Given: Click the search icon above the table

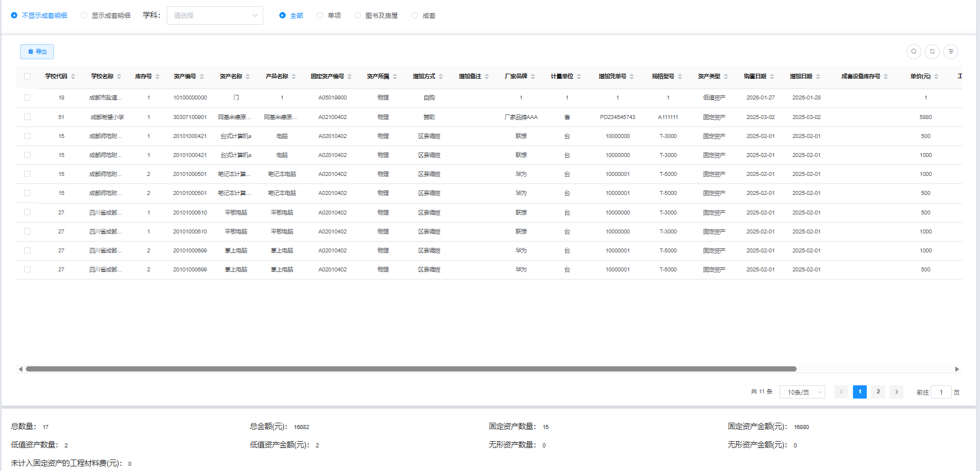Looking at the screenshot, I should [913, 52].
